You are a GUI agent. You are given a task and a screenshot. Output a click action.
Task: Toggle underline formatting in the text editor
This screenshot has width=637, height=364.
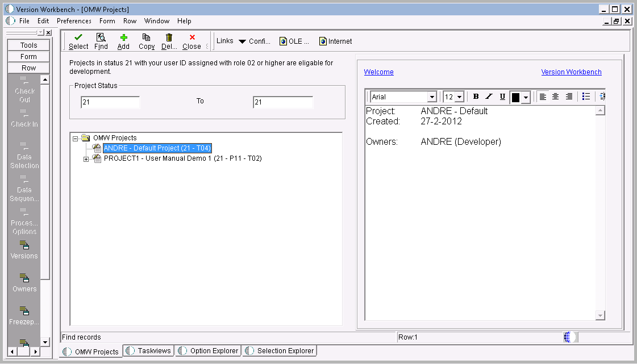[502, 97]
